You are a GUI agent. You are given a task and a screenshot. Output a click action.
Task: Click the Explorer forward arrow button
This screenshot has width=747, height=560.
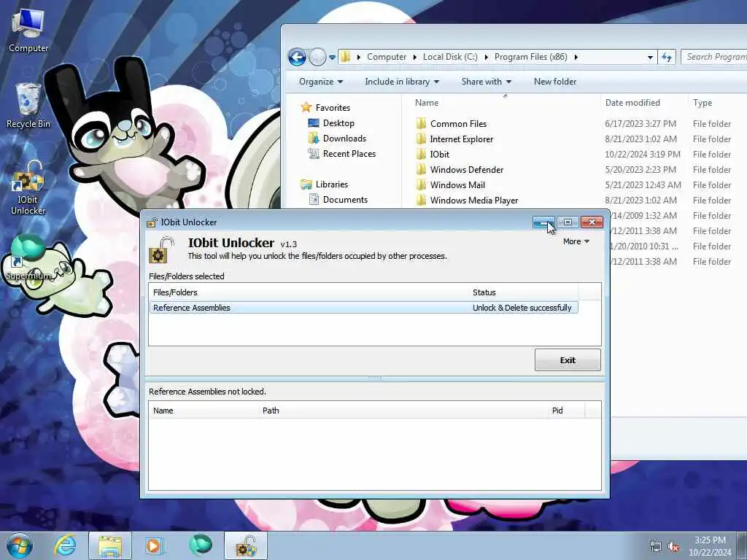[317, 57]
